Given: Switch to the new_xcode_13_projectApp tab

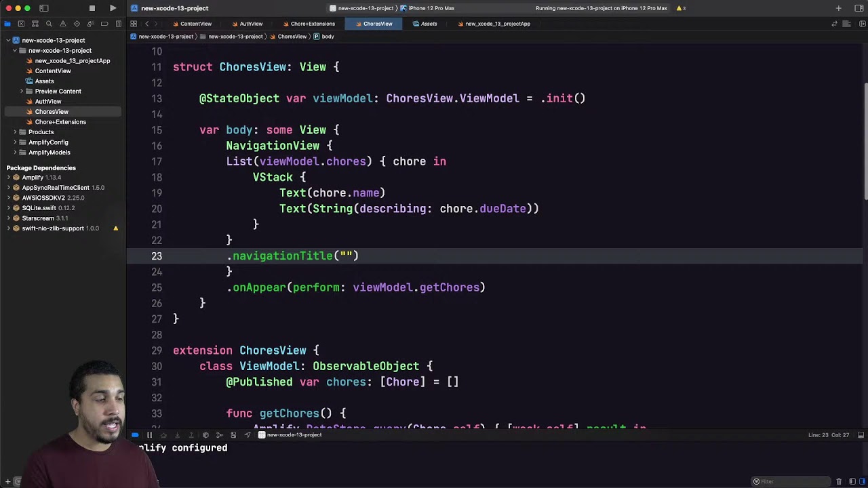Looking at the screenshot, I should 494,24.
